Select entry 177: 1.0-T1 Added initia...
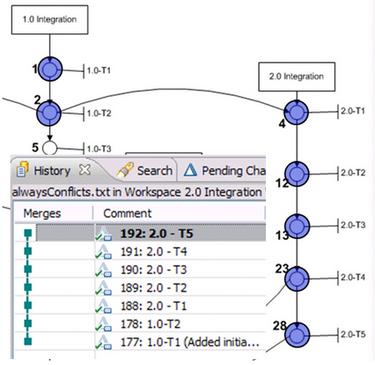375x365 pixels. click(190, 342)
